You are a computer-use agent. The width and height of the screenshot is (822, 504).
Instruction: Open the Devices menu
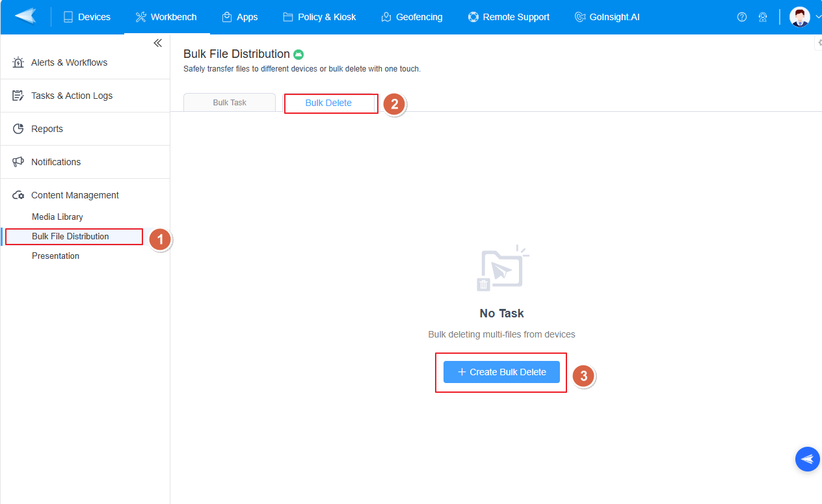pyautogui.click(x=87, y=17)
